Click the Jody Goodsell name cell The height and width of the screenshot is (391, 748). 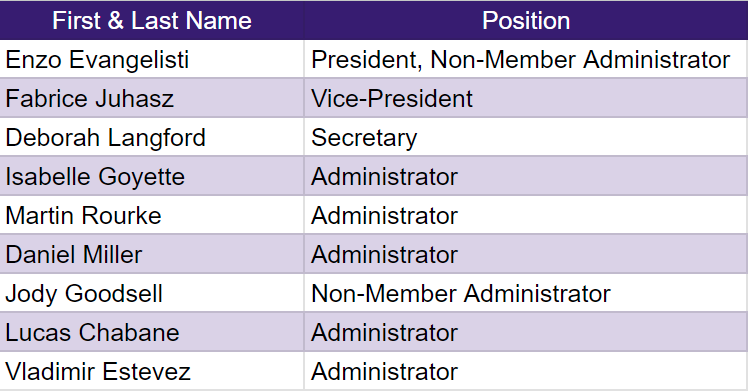point(152,293)
